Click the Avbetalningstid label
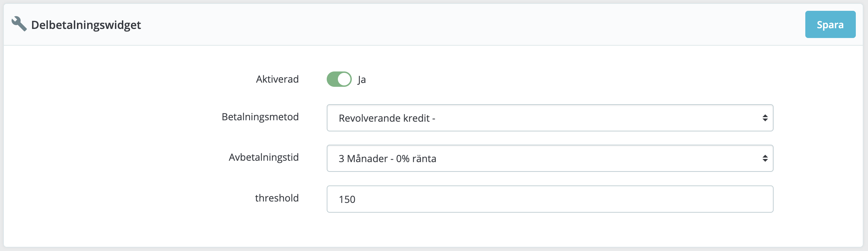 264,157
